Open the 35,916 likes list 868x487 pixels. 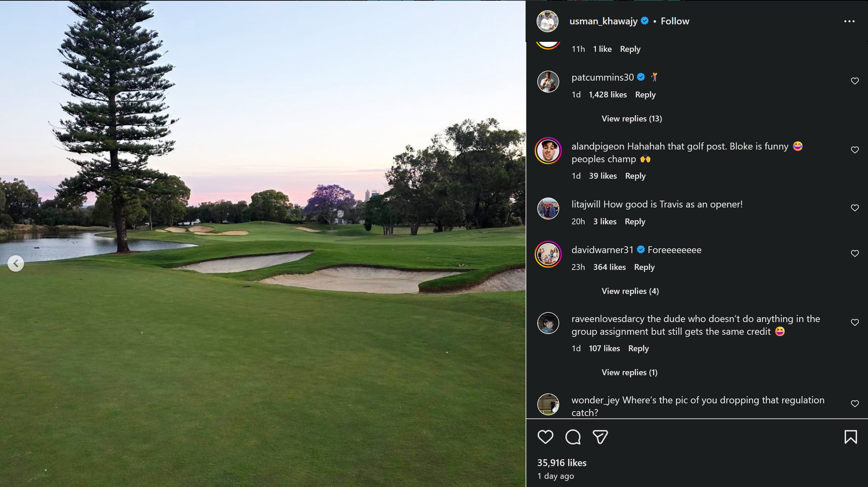tap(561, 462)
